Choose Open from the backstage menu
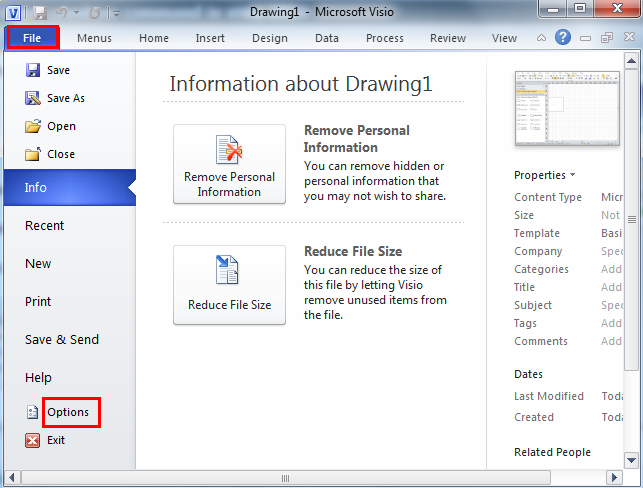The height and width of the screenshot is (488, 643). click(x=62, y=126)
